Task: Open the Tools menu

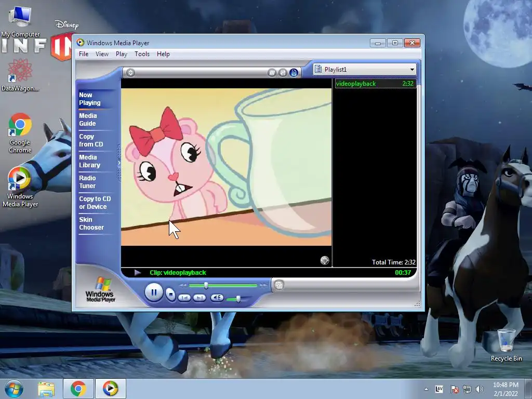Action: pyautogui.click(x=142, y=54)
